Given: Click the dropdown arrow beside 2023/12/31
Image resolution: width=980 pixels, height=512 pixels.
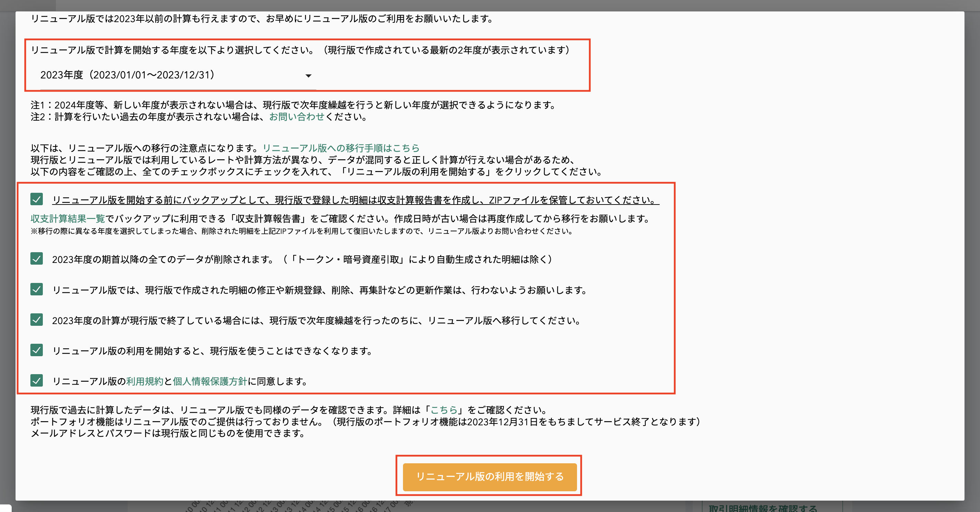Looking at the screenshot, I should point(308,76).
